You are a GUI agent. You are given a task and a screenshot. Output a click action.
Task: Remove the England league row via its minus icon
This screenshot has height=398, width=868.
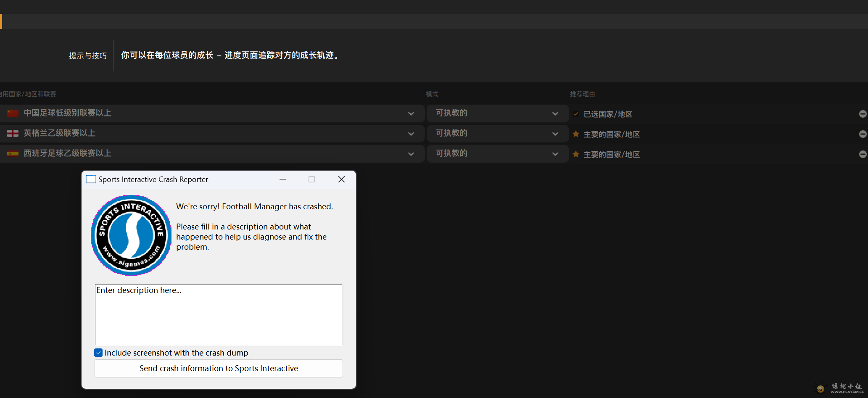863,134
